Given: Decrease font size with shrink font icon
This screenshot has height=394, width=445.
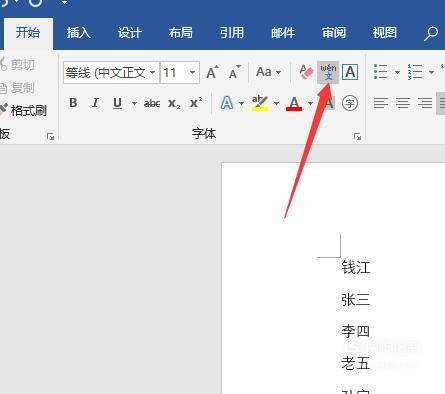Looking at the screenshot, I should (x=235, y=72).
